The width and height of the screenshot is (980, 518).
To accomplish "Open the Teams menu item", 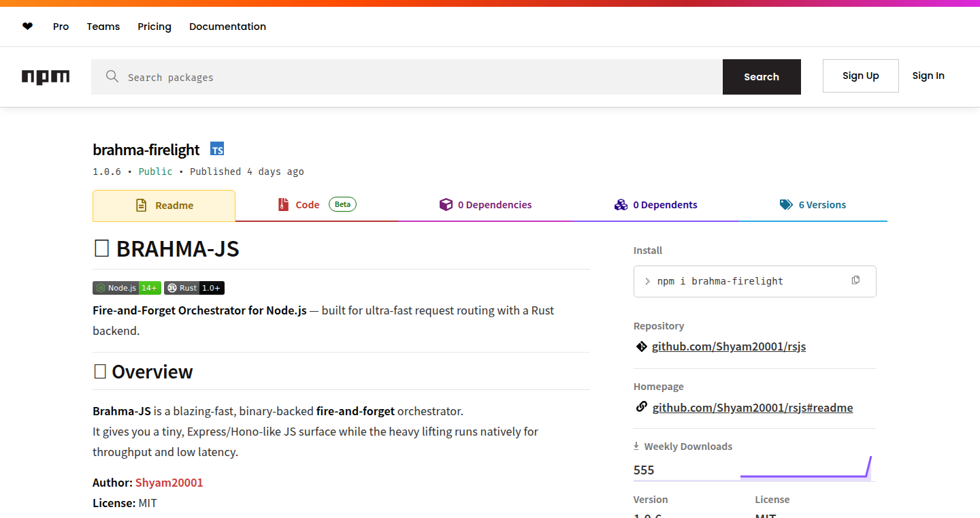I will pos(103,27).
